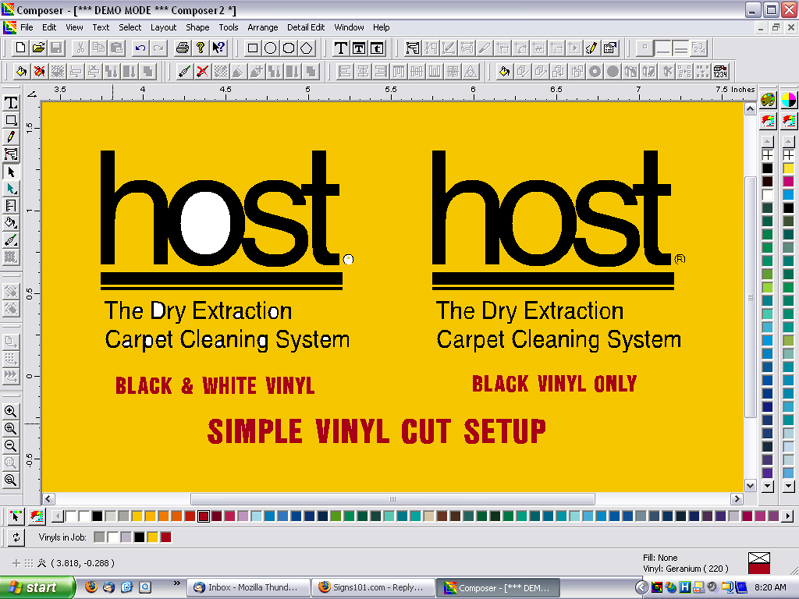
Task: Click the 1234 counter icon at toolbar end
Action: [721, 71]
